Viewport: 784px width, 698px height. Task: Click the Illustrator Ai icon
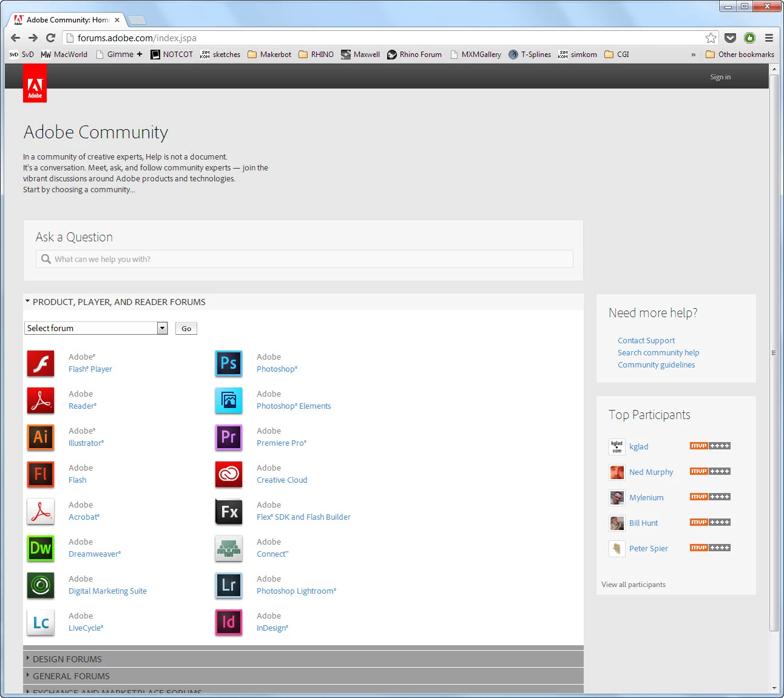pyautogui.click(x=41, y=437)
